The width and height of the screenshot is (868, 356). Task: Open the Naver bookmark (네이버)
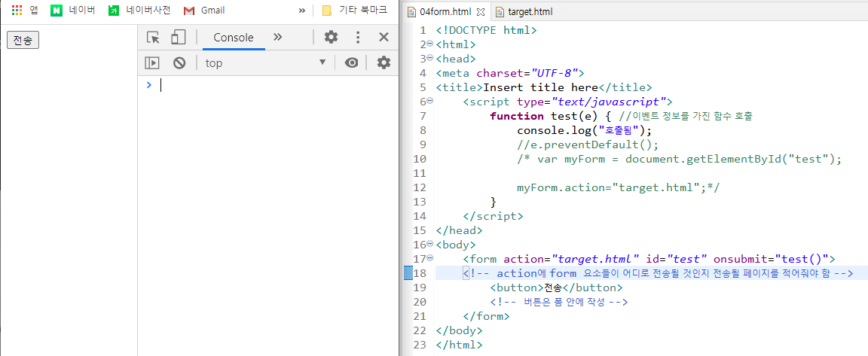[72, 10]
